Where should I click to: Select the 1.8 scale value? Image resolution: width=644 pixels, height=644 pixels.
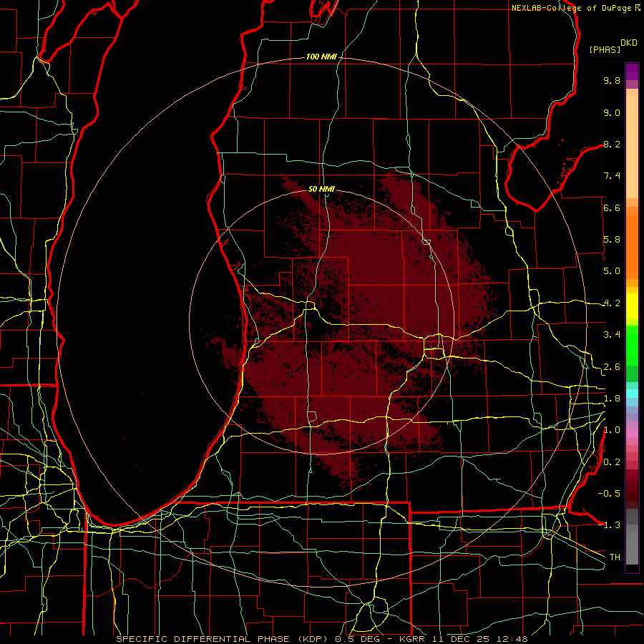click(x=612, y=399)
